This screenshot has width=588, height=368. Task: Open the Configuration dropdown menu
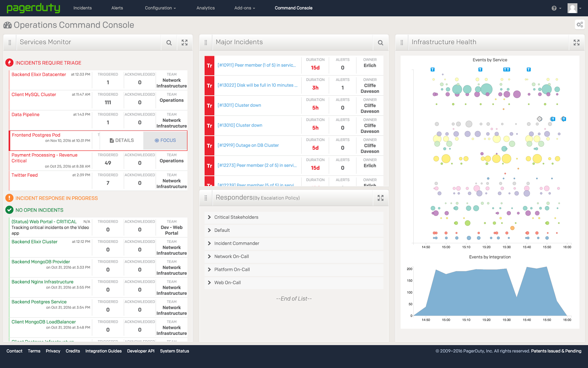(x=160, y=8)
